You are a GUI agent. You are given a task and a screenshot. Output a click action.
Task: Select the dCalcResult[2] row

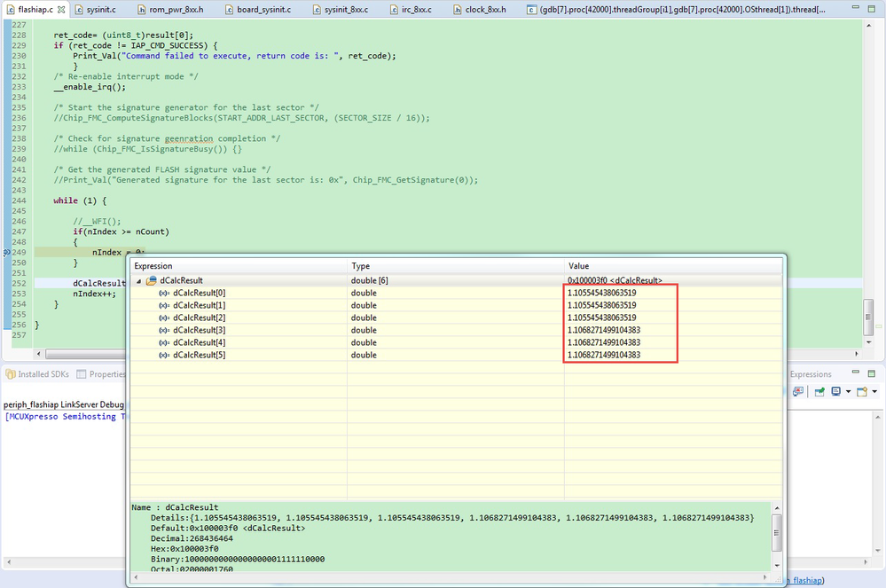click(x=456, y=318)
